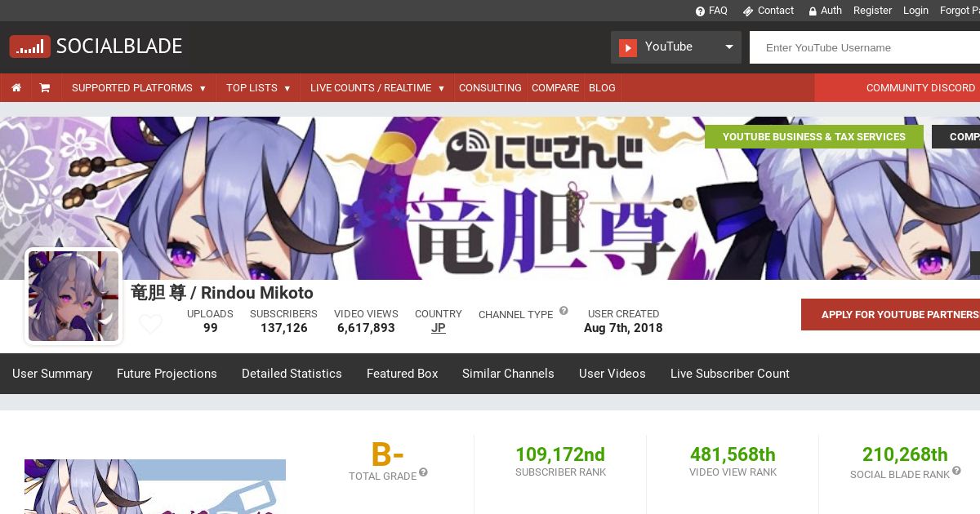Screen dimensions: 980x514
Task: Open Consulting menu item
Action: pyautogui.click(x=490, y=87)
